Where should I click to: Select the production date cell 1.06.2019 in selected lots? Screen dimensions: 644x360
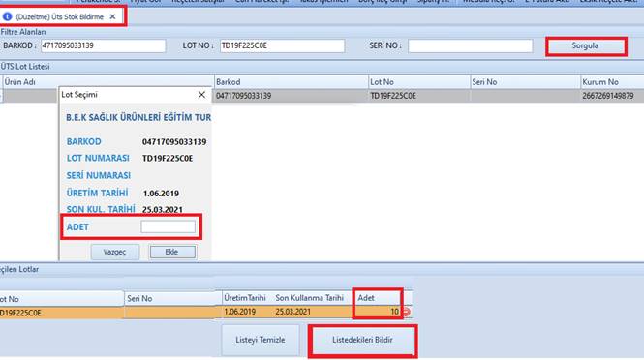[240, 312]
